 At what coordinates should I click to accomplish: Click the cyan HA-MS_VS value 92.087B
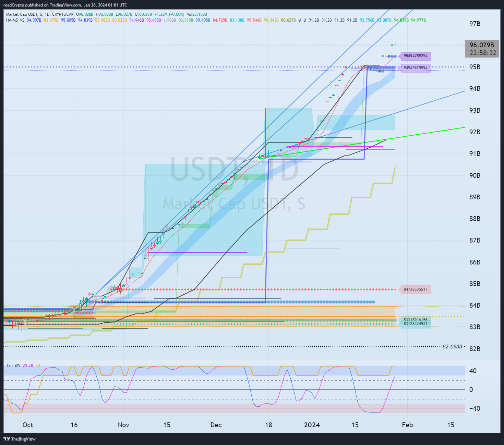coord(384,20)
